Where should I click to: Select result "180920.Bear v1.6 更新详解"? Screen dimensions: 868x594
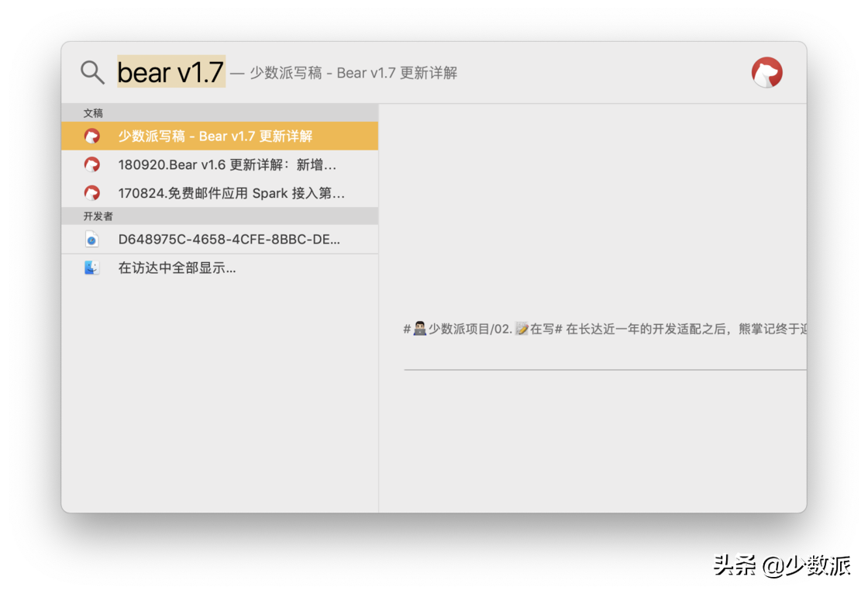point(220,164)
